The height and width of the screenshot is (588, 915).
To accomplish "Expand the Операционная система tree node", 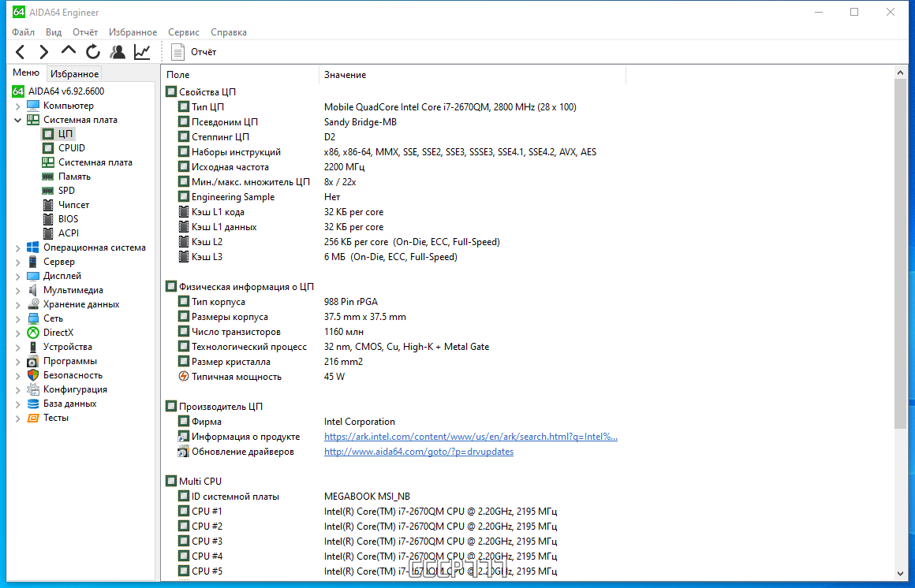I will click(17, 248).
